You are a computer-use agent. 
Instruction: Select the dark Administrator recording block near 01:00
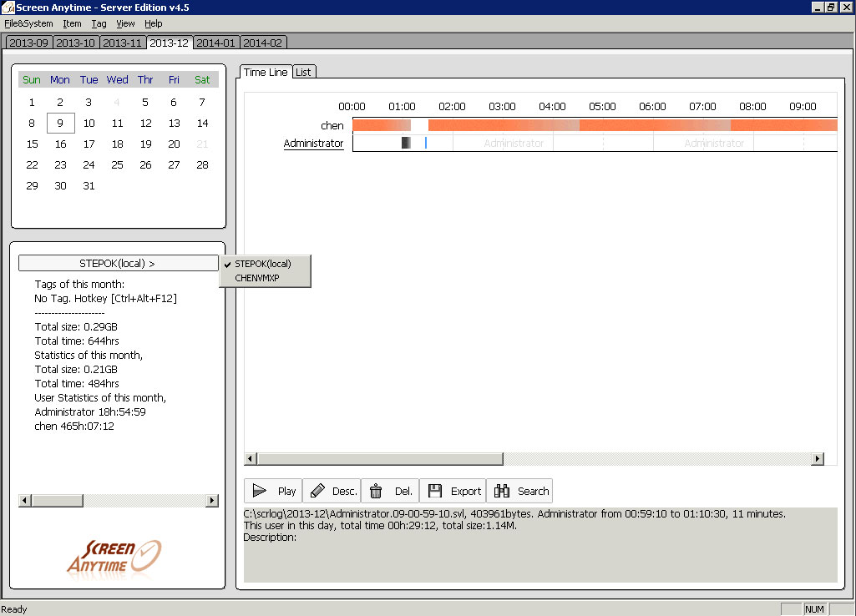tap(406, 143)
